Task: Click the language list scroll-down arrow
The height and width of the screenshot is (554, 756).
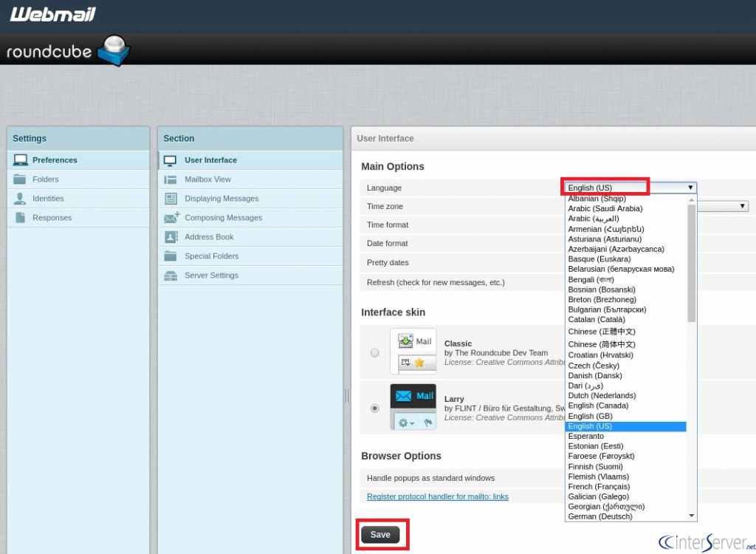Action: pos(691,516)
